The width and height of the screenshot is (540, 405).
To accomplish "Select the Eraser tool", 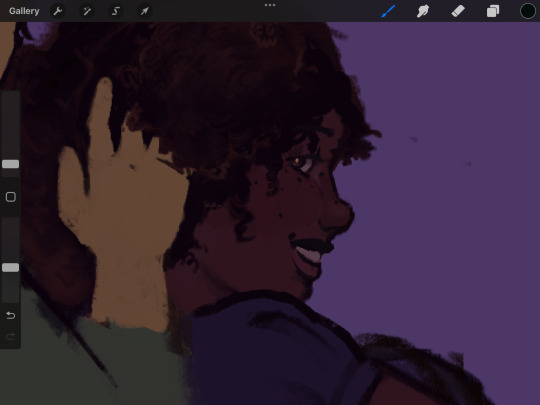I will (458, 11).
